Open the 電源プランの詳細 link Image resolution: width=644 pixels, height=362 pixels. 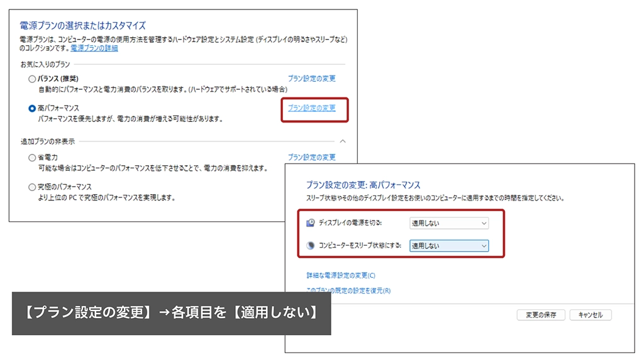click(x=94, y=48)
